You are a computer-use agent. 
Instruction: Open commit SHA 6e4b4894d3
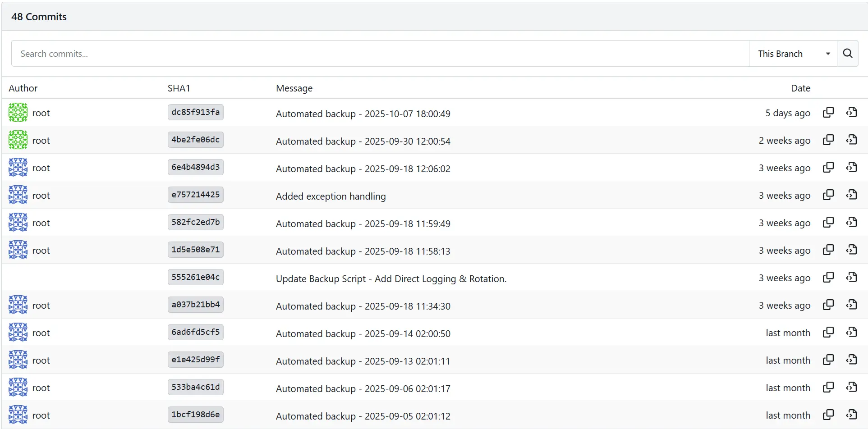(195, 167)
